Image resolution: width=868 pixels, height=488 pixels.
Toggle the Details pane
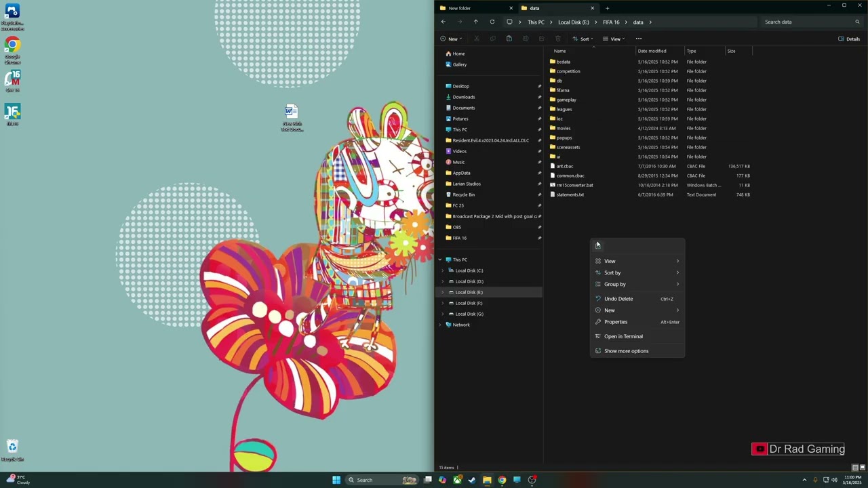[x=849, y=39]
